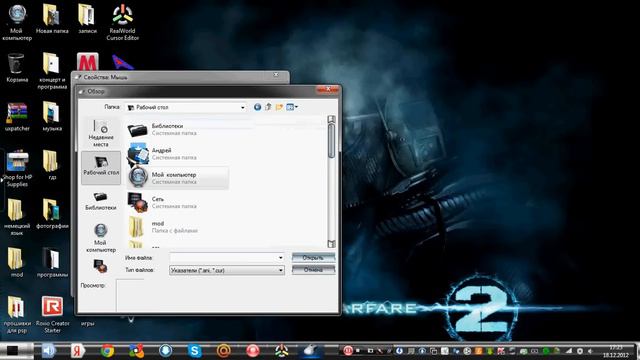Close the Обзор dialog
This screenshot has height=360, width=640.
[x=328, y=89]
